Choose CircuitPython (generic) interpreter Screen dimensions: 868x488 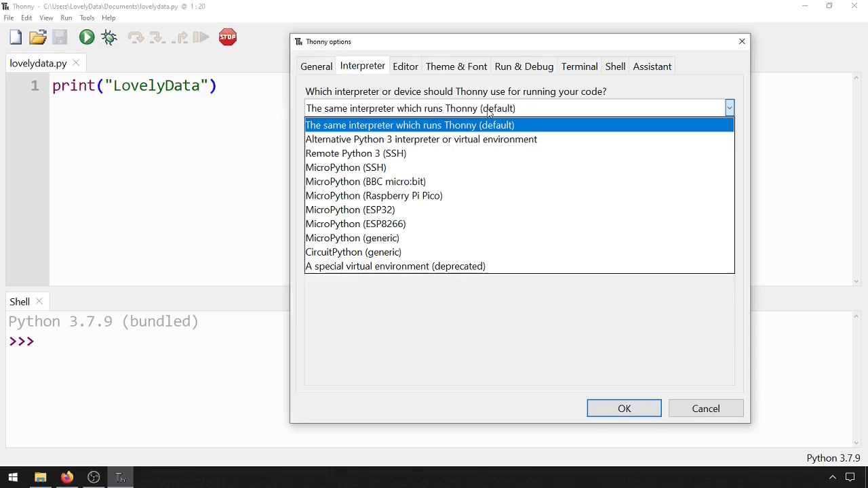[519, 252]
